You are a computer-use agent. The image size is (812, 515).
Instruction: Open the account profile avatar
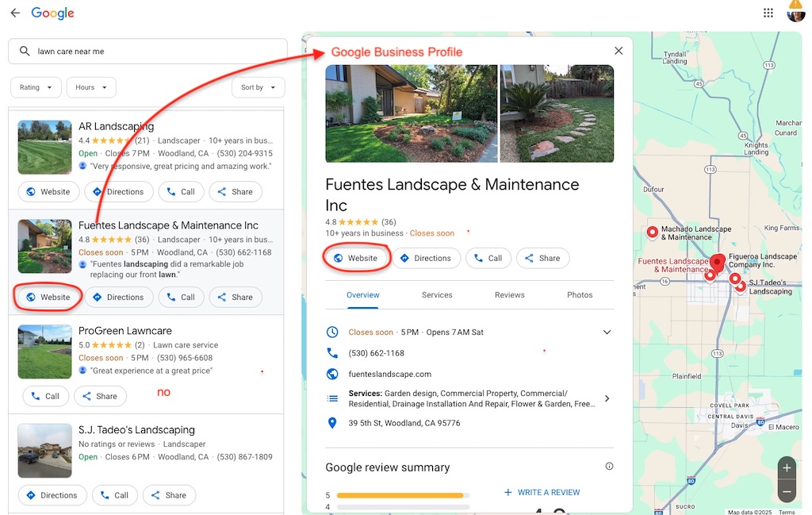(x=795, y=13)
